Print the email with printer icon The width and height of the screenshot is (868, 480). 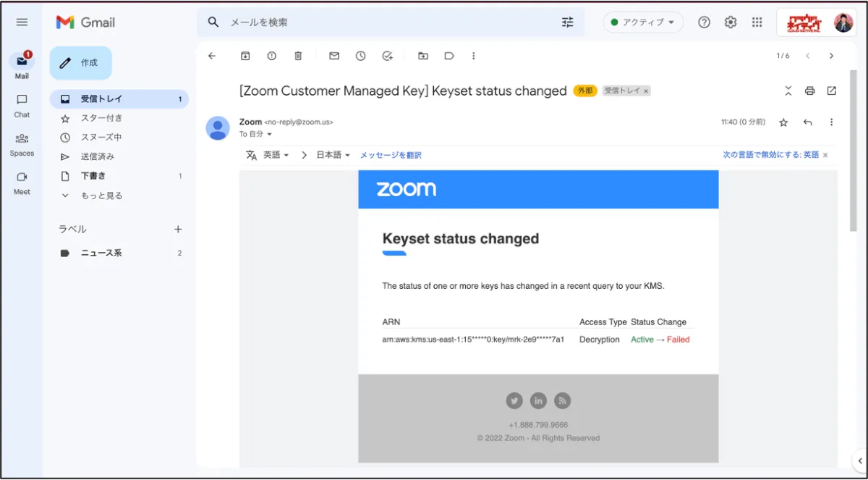[x=810, y=90]
